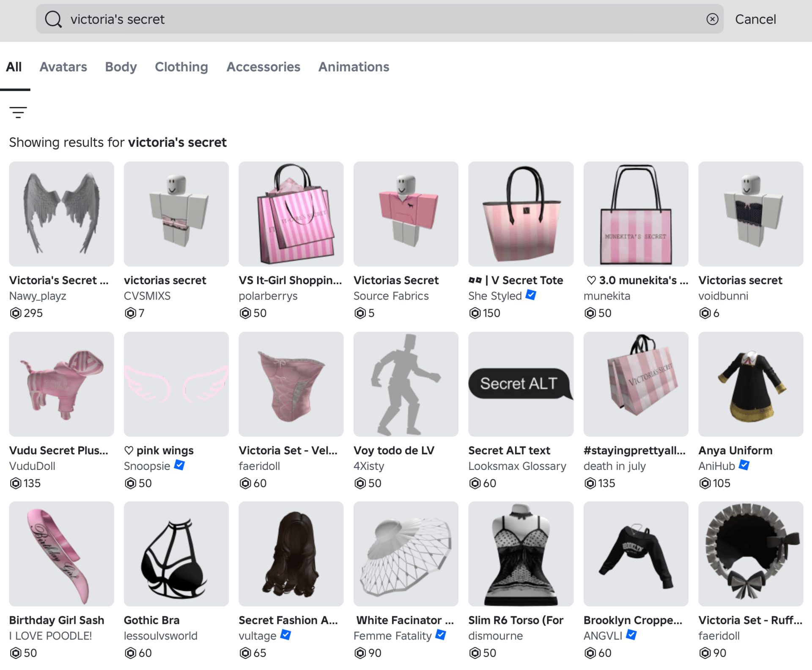Click ANGVLI verified checkmark badge
This screenshot has height=670, width=812.
pos(631,635)
